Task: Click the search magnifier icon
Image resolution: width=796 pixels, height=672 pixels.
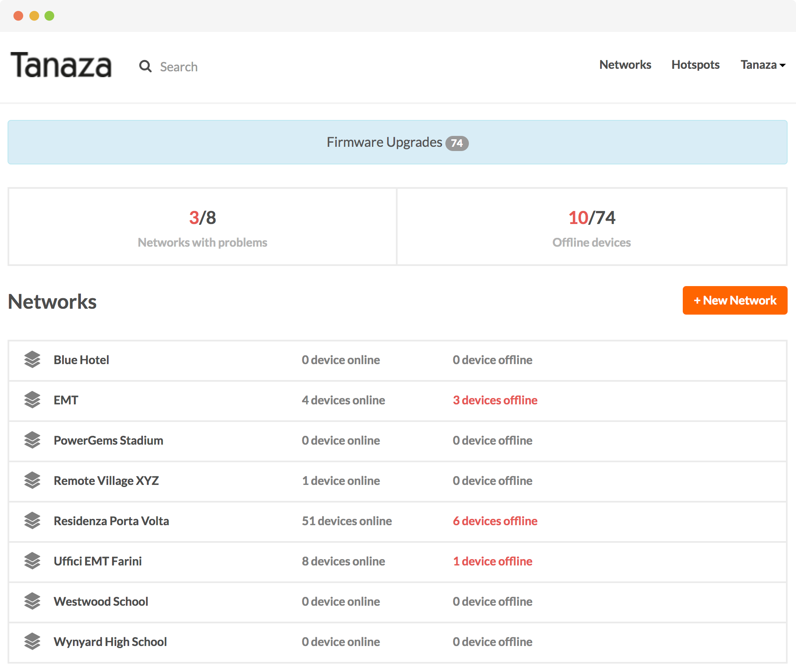Action: 146,66
